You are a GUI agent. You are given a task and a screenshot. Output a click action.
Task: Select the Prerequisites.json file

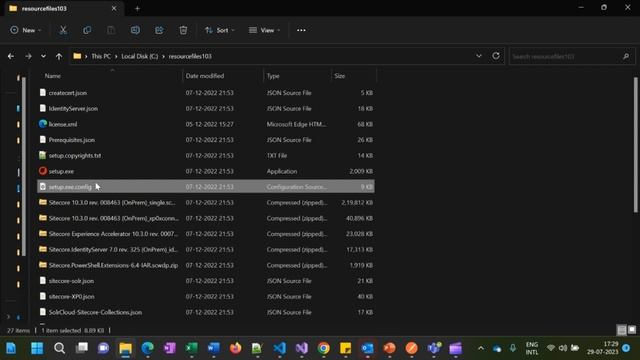pos(206,140)
